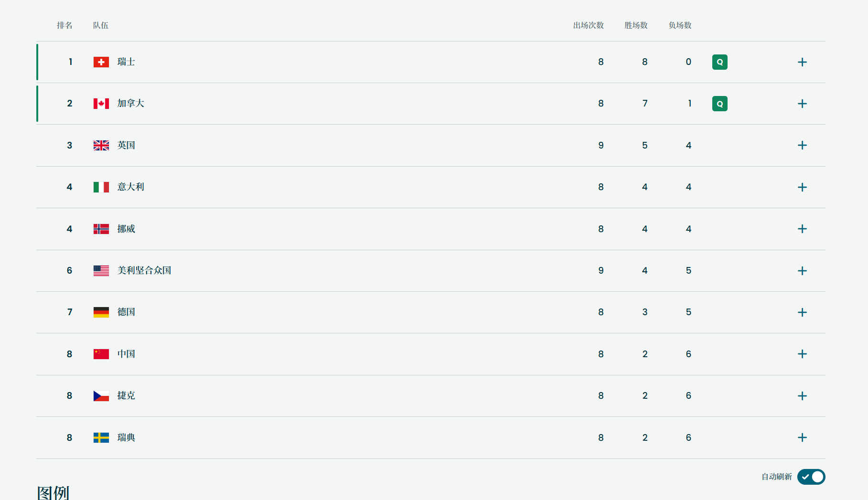Viewport: 868px width, 500px height.
Task: Click the 胜场数 column header
Action: [x=636, y=25]
